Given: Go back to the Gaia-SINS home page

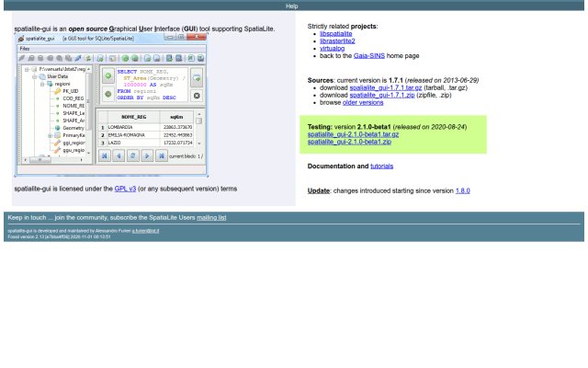Looking at the screenshot, I should coord(369,55).
